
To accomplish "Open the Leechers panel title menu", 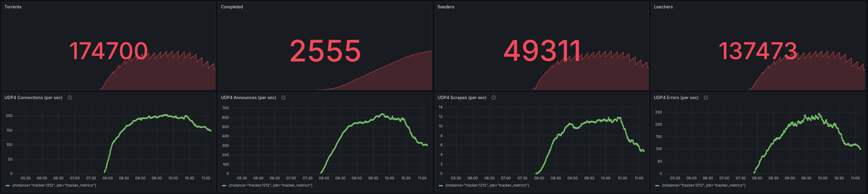I will point(663,7).
